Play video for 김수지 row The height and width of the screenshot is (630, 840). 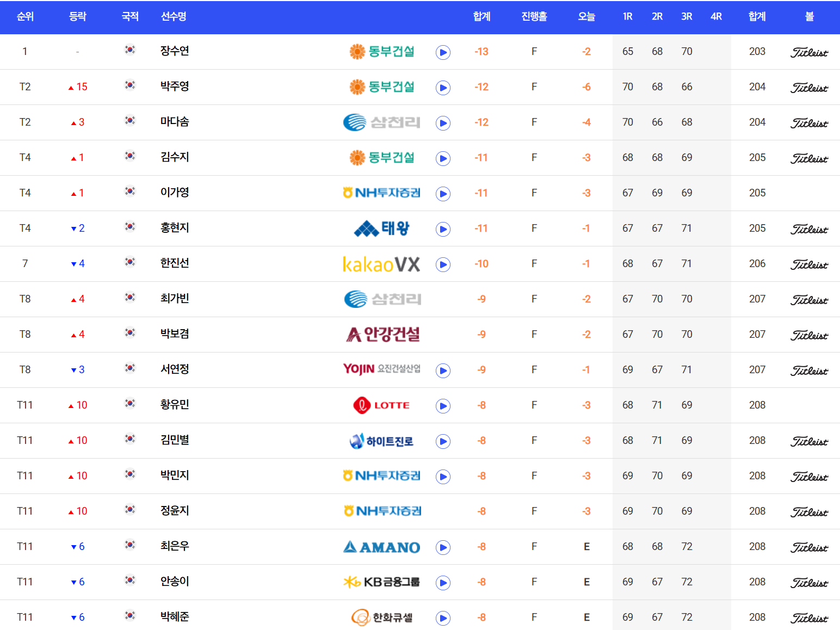(x=443, y=158)
